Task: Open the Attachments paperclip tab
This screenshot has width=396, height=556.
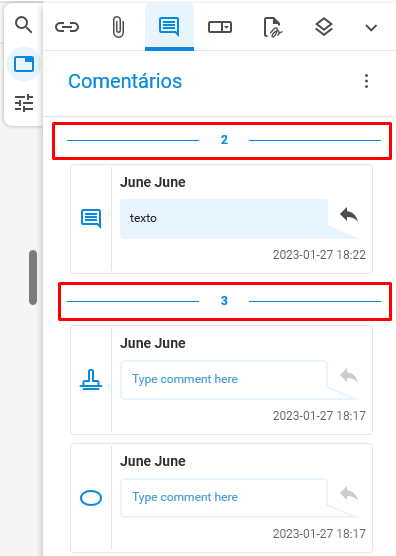Action: click(118, 27)
